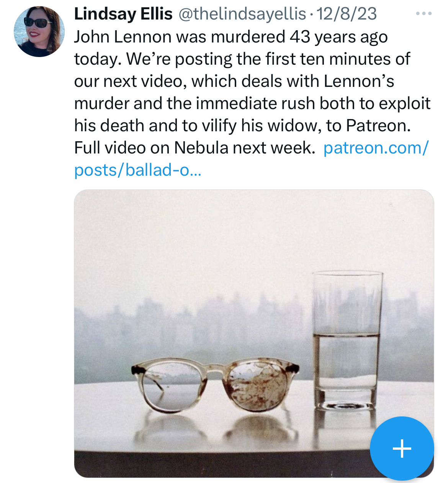This screenshot has height=483, width=448.
Task: Open the @thelindsayellis handle
Action: pos(242,14)
